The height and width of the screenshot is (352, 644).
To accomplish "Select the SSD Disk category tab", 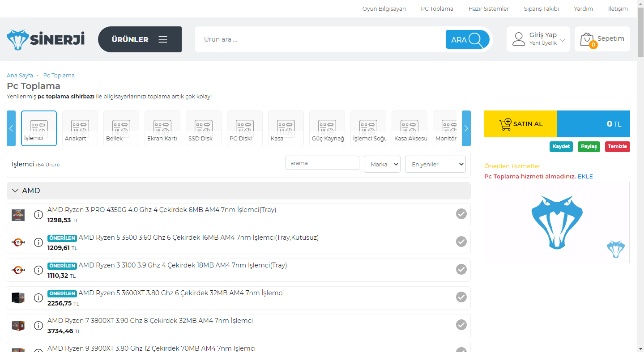I will [x=204, y=128].
